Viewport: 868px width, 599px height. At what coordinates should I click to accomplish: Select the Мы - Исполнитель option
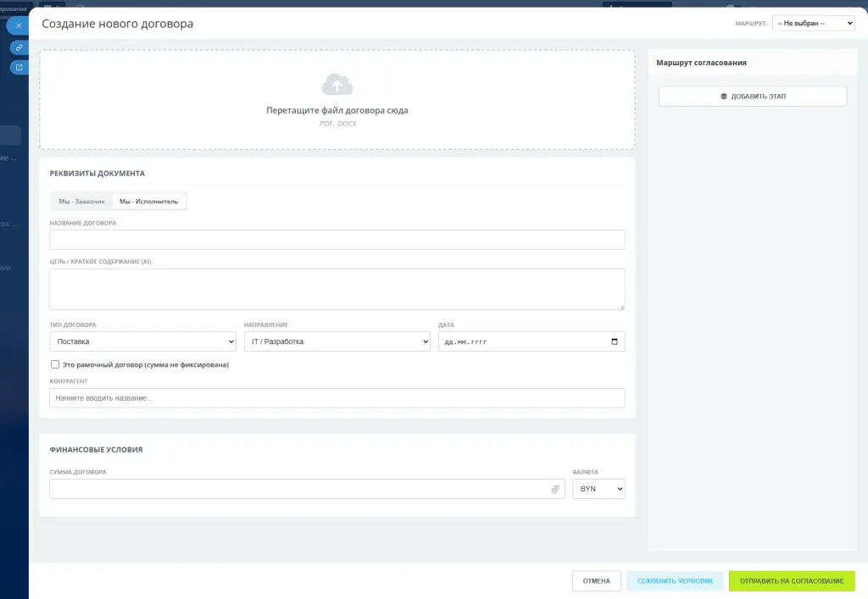pyautogui.click(x=148, y=202)
